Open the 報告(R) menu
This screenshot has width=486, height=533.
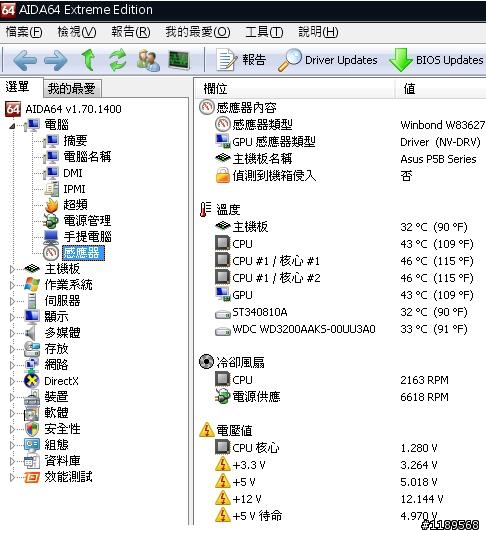click(x=131, y=32)
